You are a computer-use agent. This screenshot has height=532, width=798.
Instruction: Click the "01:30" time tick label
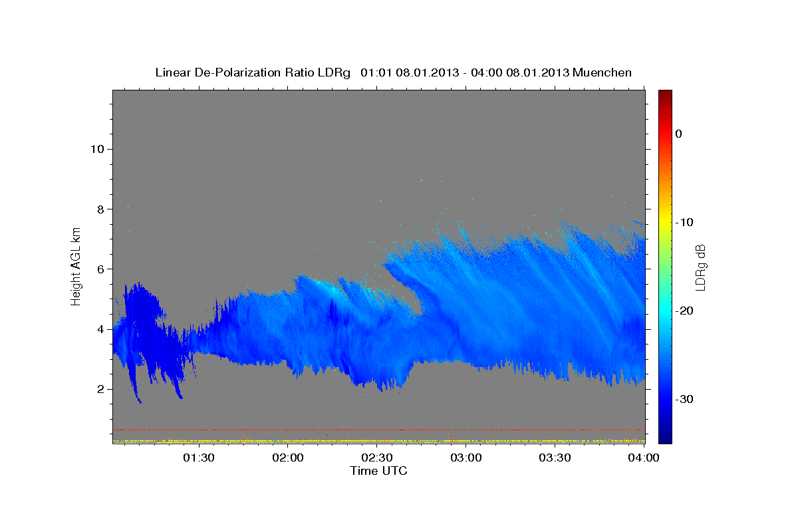[199, 458]
